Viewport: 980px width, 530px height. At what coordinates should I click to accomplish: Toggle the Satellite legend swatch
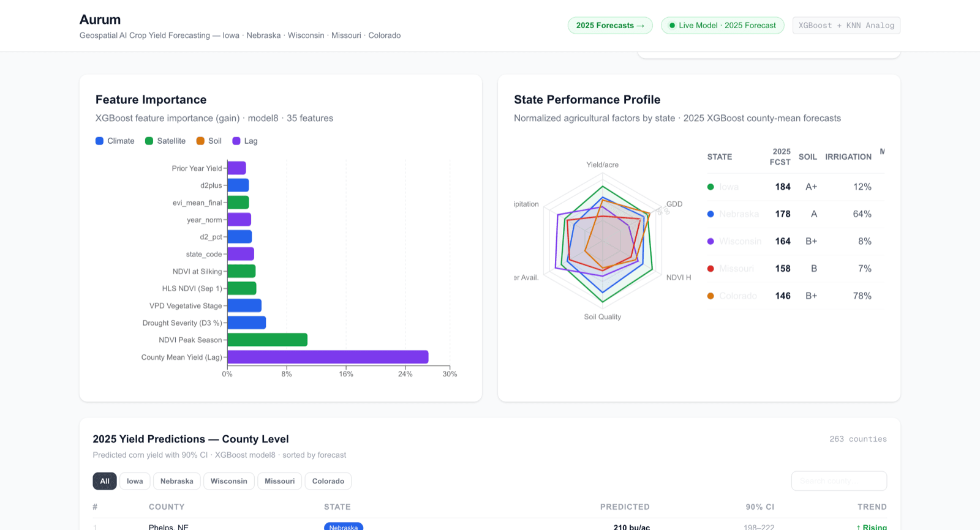[x=149, y=141]
